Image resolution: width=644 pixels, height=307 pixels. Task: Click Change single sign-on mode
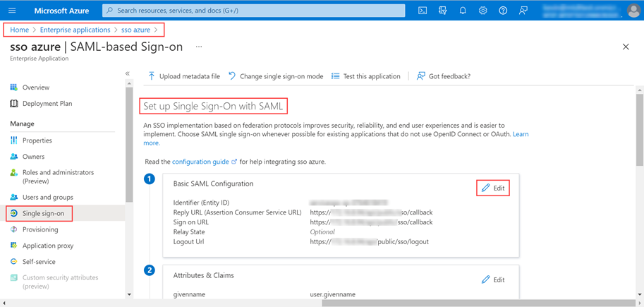pos(276,76)
